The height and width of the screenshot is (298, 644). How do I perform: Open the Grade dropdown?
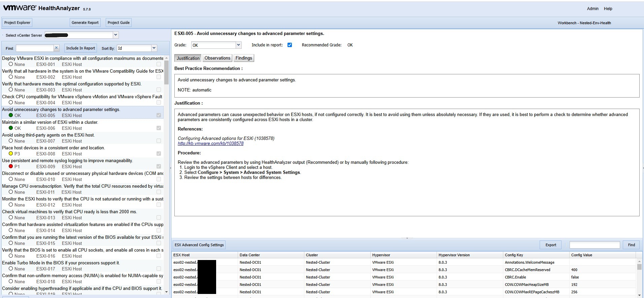click(238, 45)
